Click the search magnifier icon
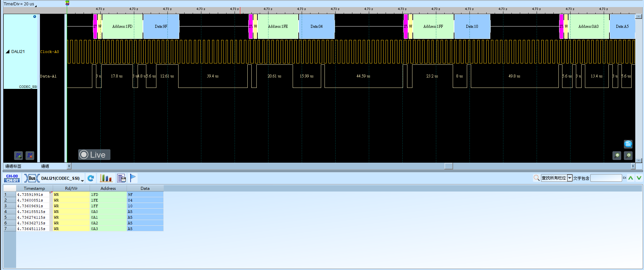The height and width of the screenshot is (270, 644). click(x=536, y=178)
